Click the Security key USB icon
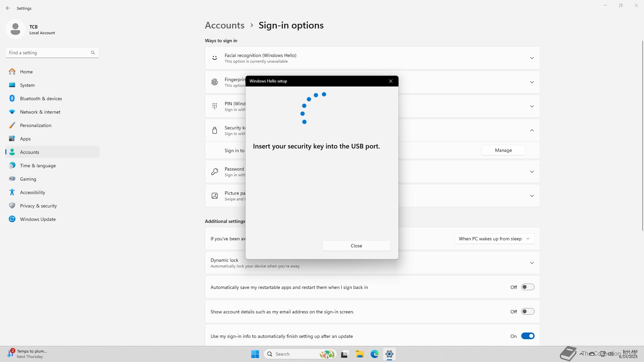644x362 pixels. pos(215,130)
